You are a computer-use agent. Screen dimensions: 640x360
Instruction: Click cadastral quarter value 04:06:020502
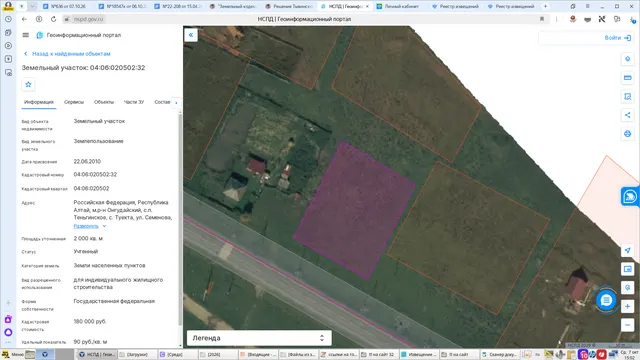91,189
